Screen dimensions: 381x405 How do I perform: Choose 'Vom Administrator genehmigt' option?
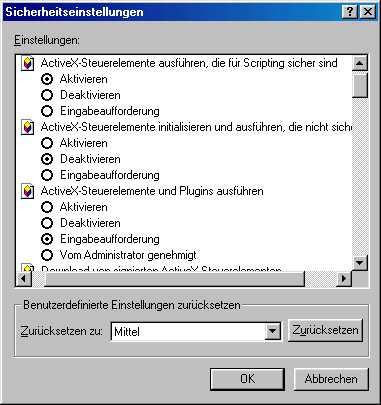pos(47,255)
